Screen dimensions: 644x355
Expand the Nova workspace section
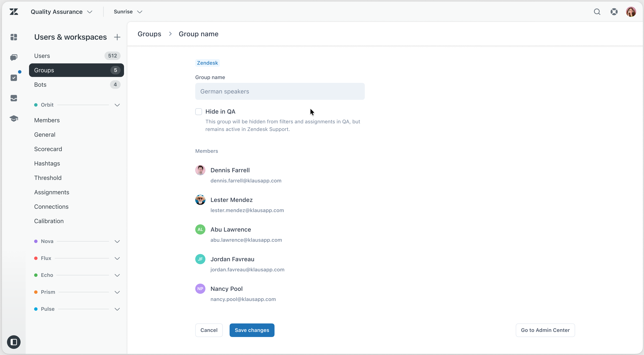pos(117,241)
